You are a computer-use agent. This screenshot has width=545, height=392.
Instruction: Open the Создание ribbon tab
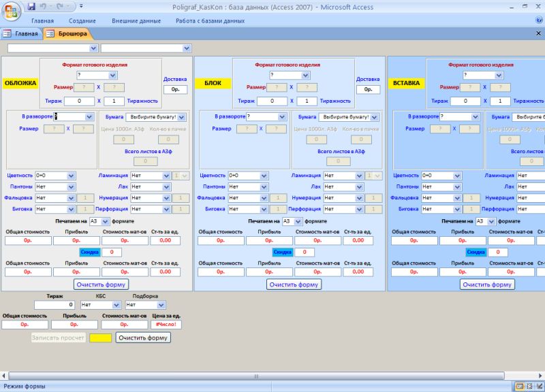coord(82,21)
